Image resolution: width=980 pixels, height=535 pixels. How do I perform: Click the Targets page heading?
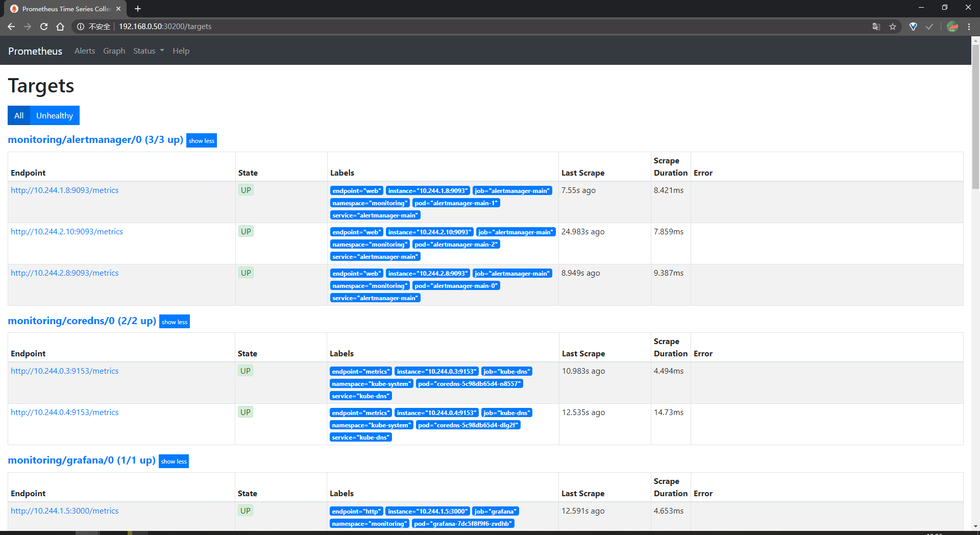(41, 86)
